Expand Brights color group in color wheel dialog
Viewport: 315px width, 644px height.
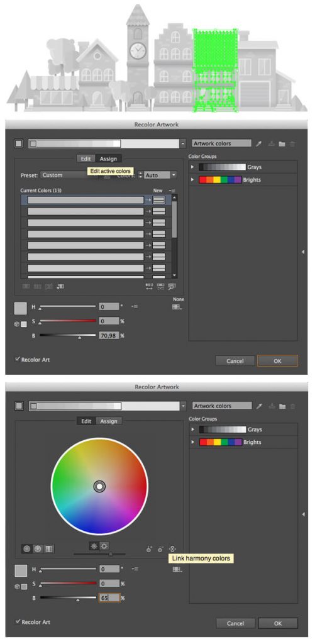(x=192, y=442)
